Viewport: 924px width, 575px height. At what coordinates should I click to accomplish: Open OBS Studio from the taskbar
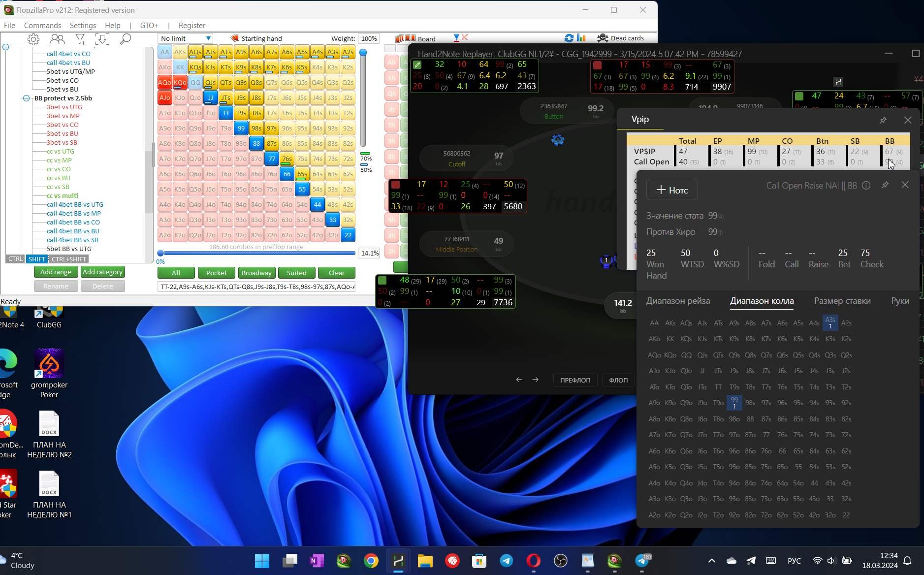(x=561, y=560)
